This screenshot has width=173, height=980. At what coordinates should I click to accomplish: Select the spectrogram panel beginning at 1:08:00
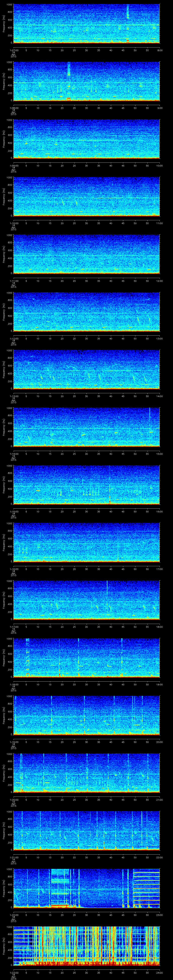click(x=86, y=81)
